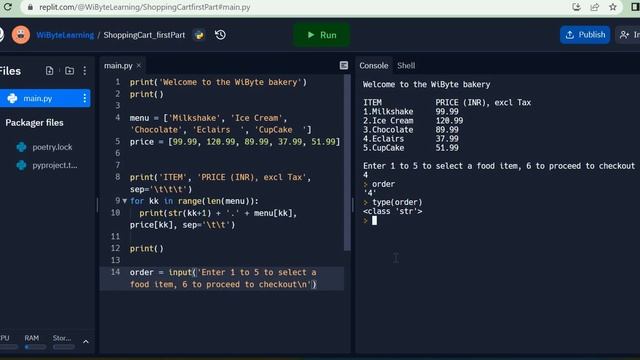Click '1.Milkshake' row in console
Image resolution: width=640 pixels, height=360 pixels.
[411, 111]
